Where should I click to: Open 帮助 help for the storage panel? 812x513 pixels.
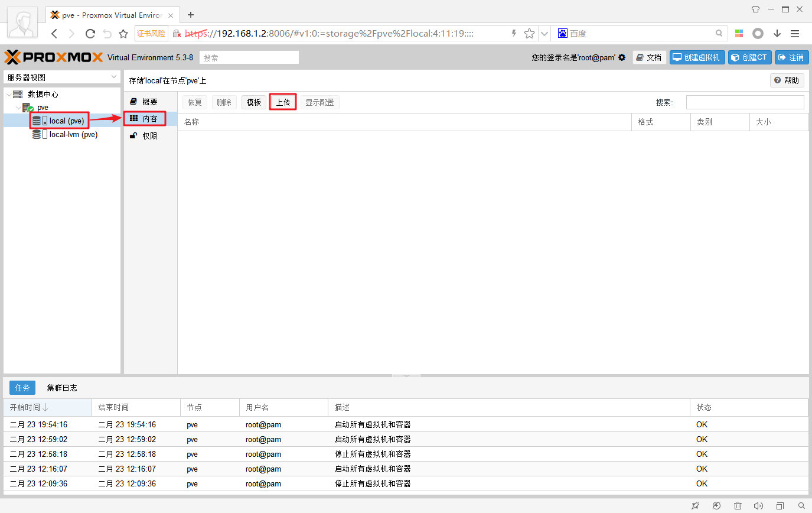(787, 80)
